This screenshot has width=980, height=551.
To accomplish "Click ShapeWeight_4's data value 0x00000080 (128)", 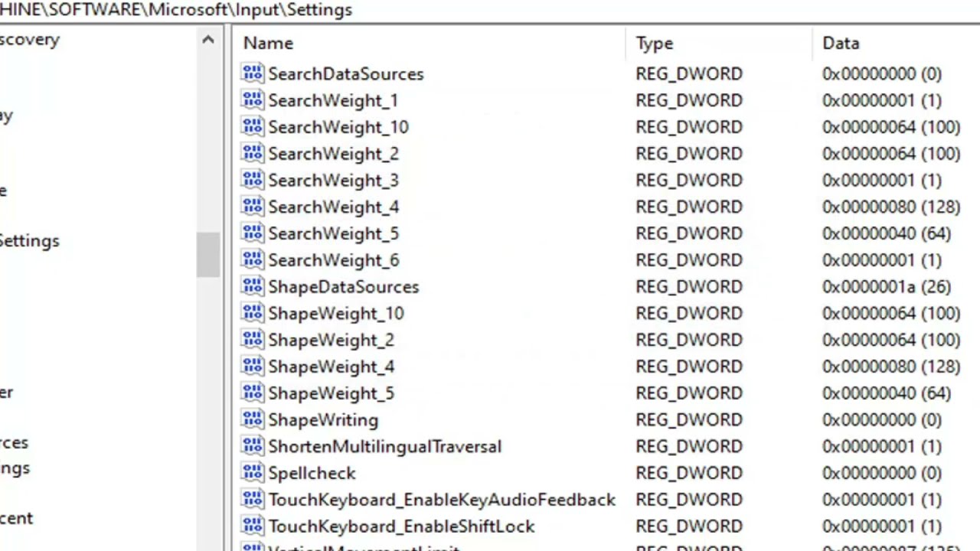I will [x=891, y=367].
